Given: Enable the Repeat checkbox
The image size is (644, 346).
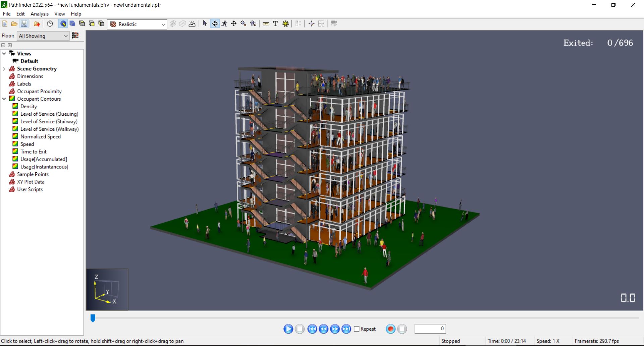Looking at the screenshot, I should pos(357,329).
